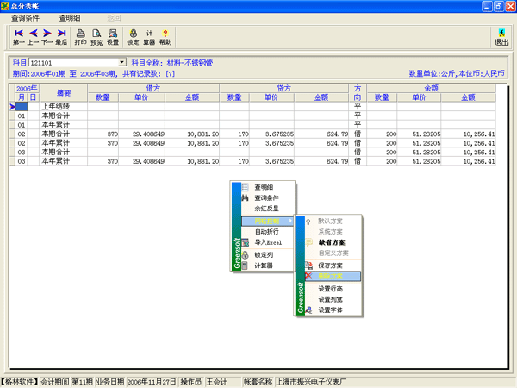Go to the first record (第一)
Image resolution: width=517 pixels, height=388 pixels.
click(x=19, y=37)
